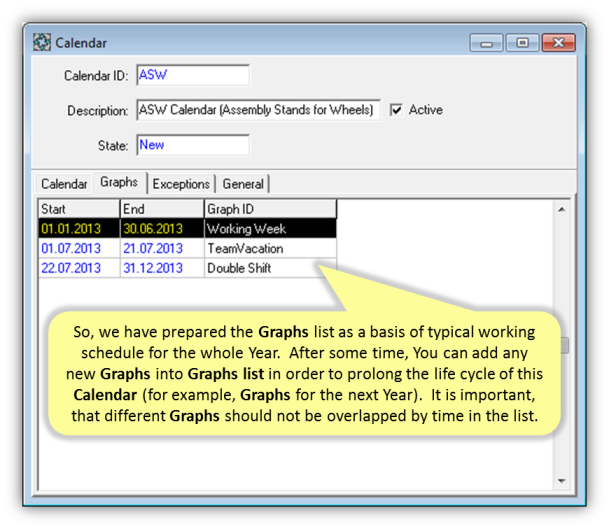Select the TeamVacation graph cell

coord(270,248)
